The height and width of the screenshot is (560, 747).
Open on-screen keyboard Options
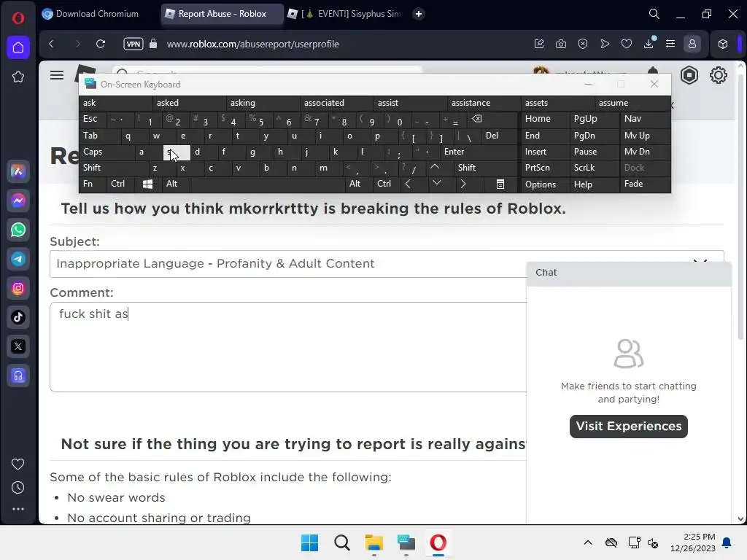544,184
